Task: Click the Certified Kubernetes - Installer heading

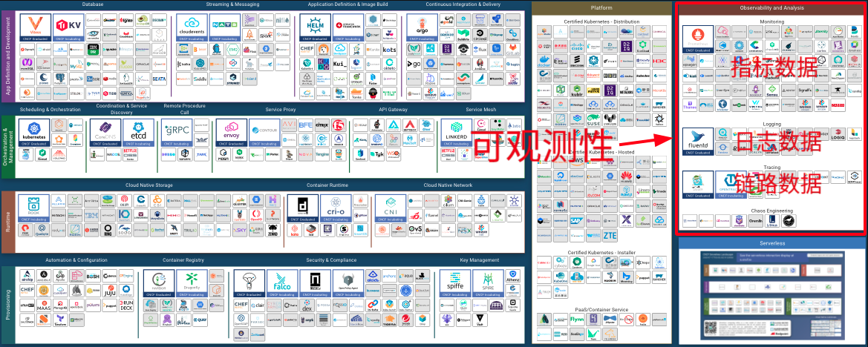Action: coord(601,252)
